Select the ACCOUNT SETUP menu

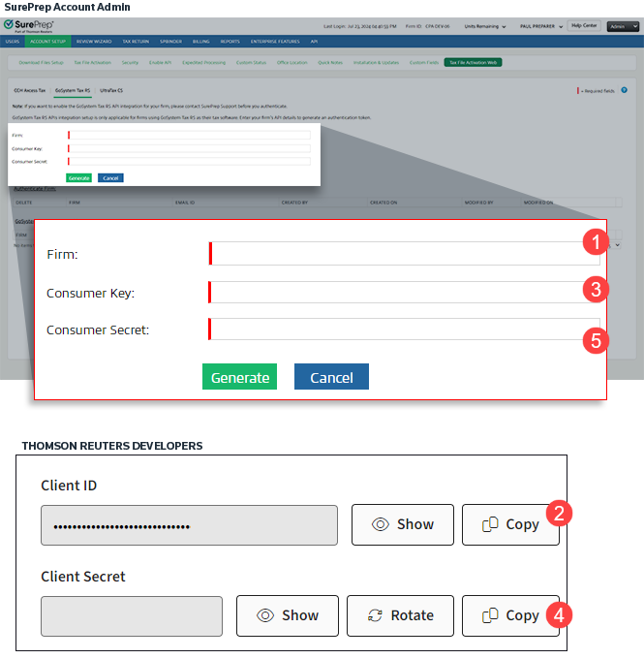(x=47, y=42)
